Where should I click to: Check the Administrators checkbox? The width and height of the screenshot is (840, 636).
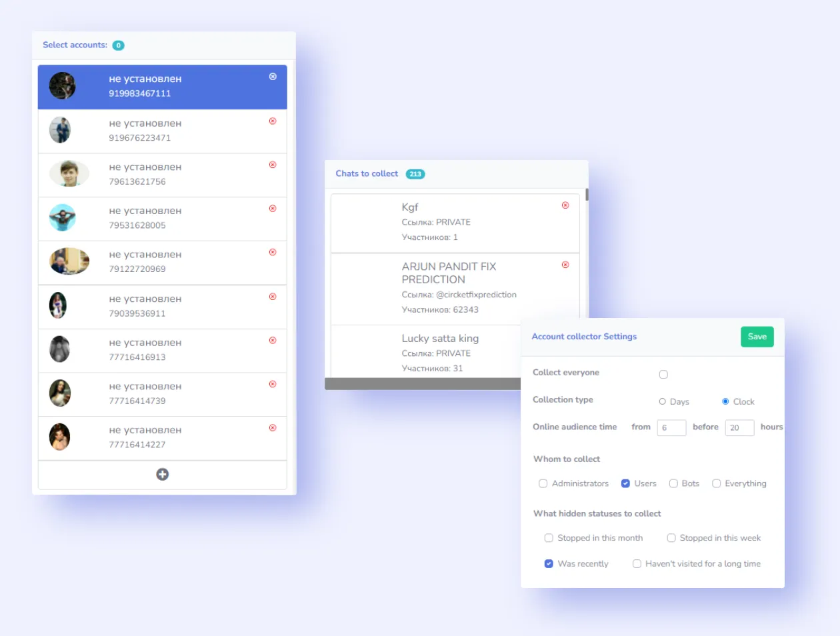(543, 483)
